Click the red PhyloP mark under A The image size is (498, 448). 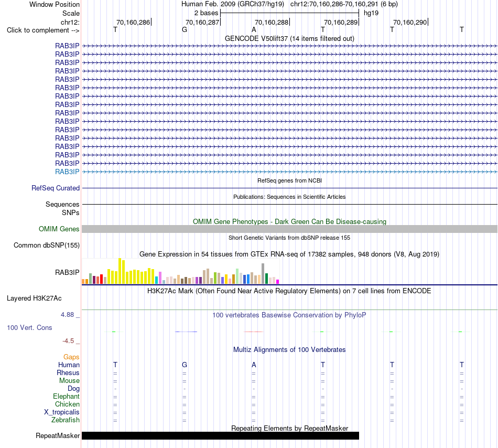click(253, 332)
